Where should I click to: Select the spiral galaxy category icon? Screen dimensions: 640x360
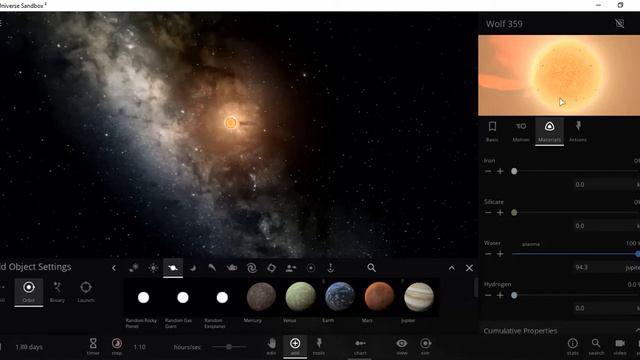(x=252, y=268)
